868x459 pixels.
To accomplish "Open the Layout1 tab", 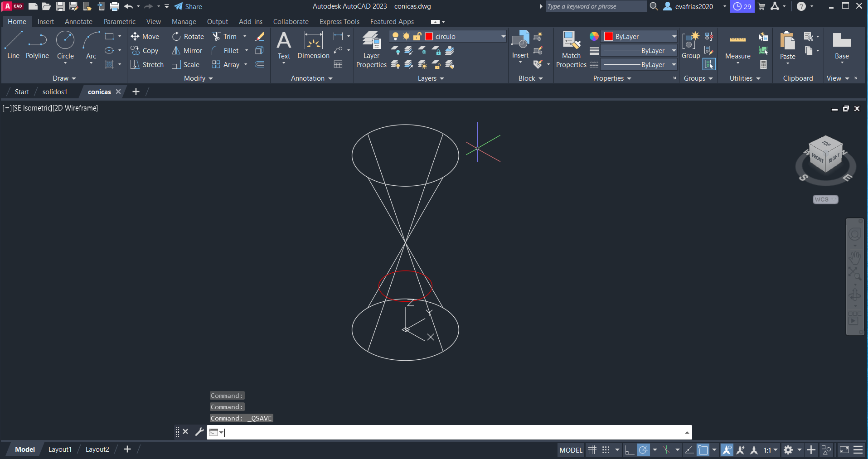I will [60, 449].
